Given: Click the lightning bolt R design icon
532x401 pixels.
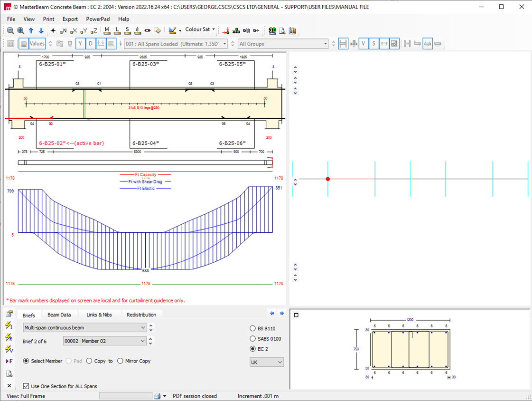Looking at the screenshot, I should (x=9, y=337).
